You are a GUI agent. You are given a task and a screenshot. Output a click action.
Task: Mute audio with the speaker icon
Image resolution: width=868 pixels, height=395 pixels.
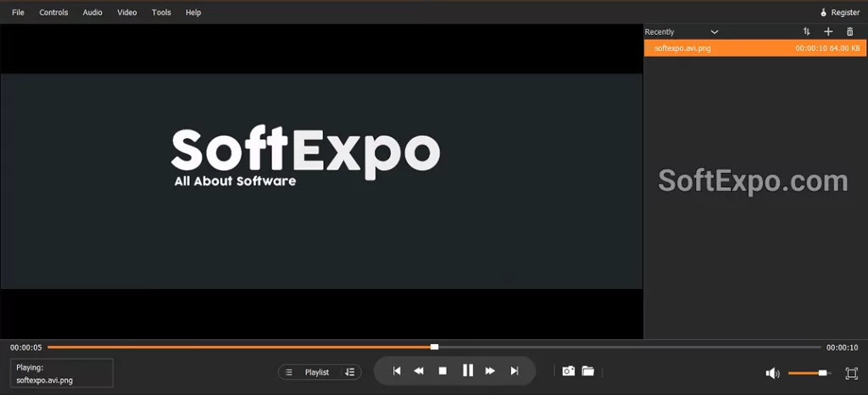(x=772, y=373)
